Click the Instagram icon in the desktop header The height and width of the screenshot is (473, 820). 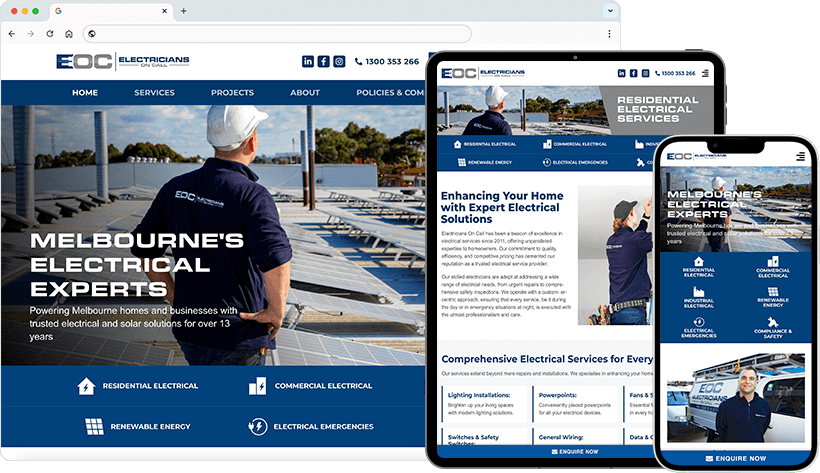(x=339, y=62)
